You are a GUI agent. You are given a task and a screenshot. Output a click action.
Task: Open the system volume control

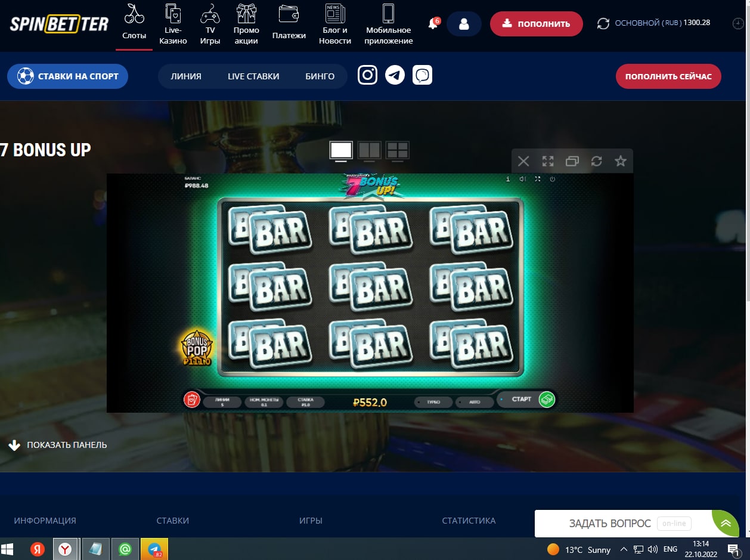point(652,549)
